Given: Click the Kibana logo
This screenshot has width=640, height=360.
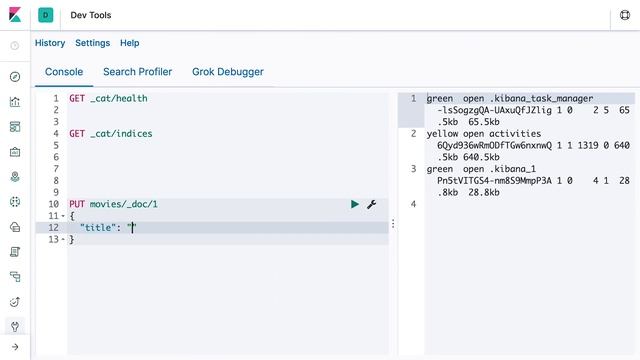Looking at the screenshot, I should [x=15, y=15].
